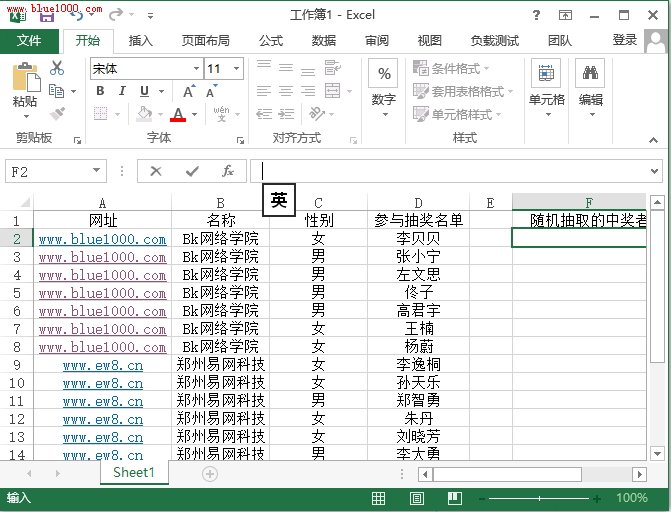Open the 文件 file tab
Viewport: 671px width, 512px height.
point(29,41)
